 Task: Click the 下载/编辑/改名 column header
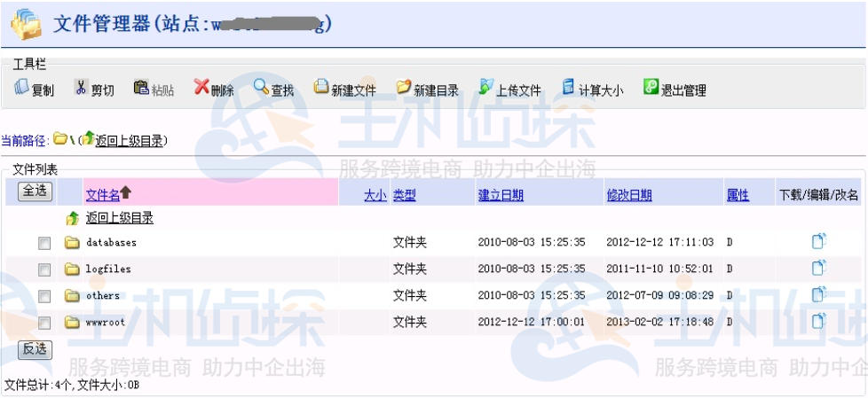pyautogui.click(x=818, y=195)
